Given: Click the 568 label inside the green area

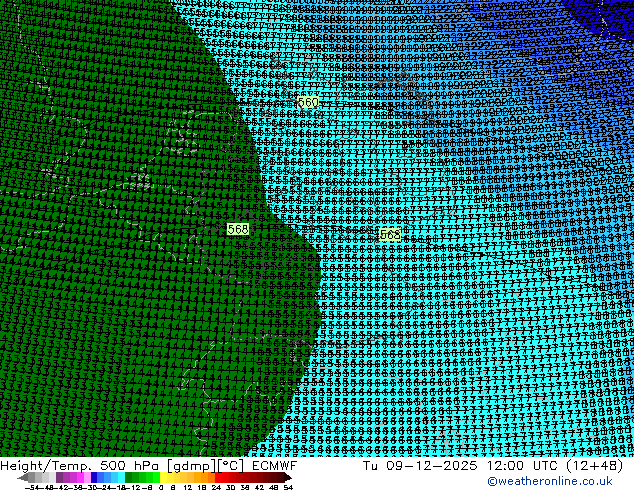Looking at the screenshot, I should point(238,229).
